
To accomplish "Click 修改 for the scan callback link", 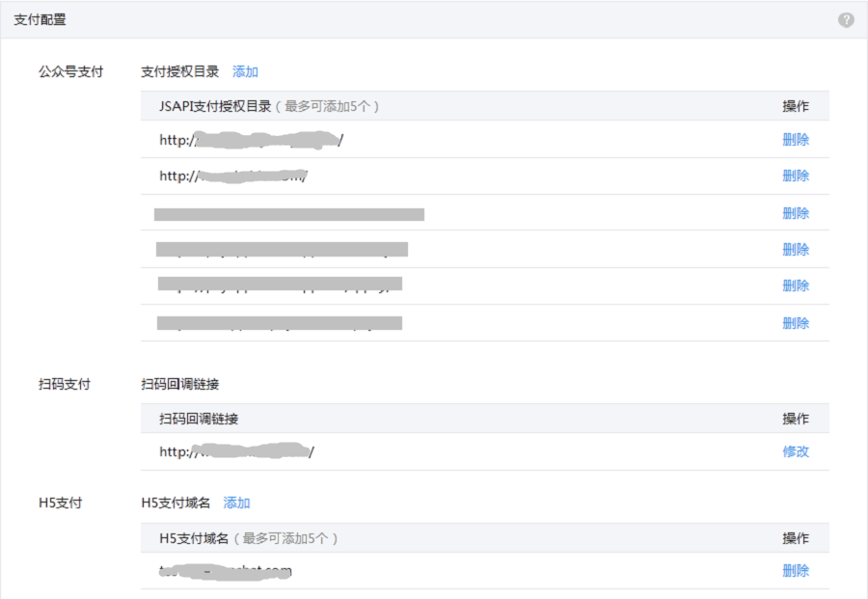I will click(795, 451).
